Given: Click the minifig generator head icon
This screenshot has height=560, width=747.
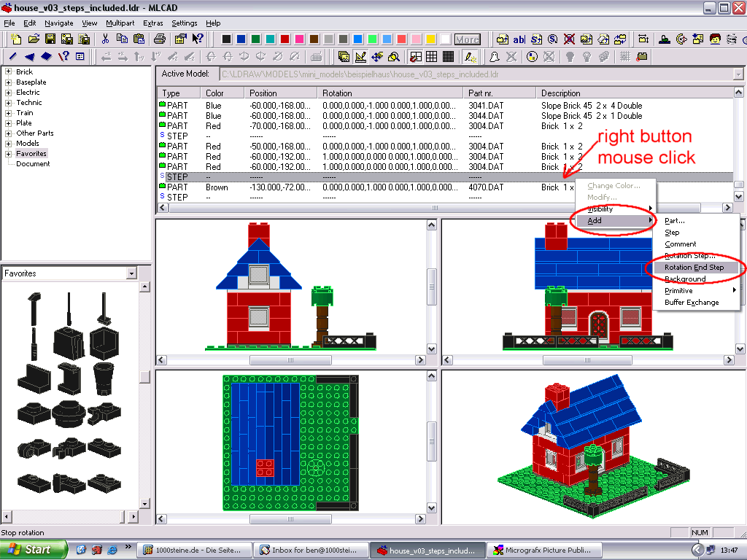Looking at the screenshot, I should [x=715, y=39].
